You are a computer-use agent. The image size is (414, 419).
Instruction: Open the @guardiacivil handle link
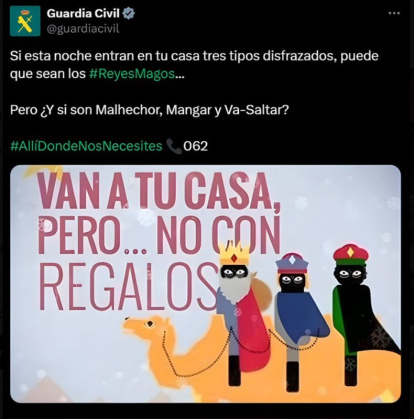coord(83,29)
